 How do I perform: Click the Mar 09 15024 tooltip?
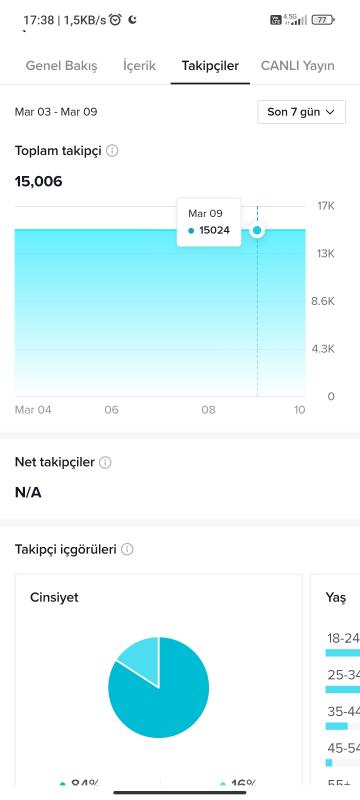click(209, 222)
